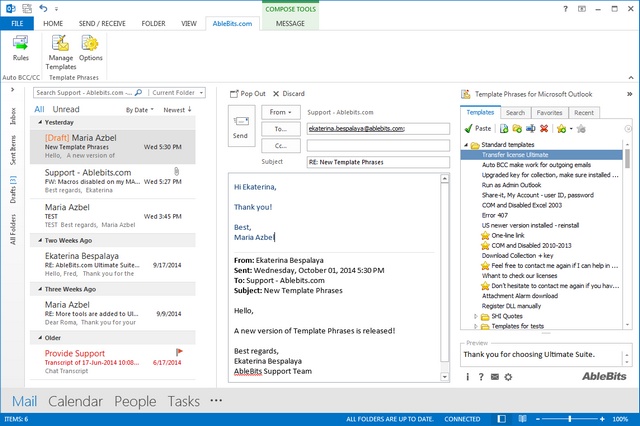Click the red flag on the Provide Support message
This screenshot has height=426, width=640.
point(179,352)
